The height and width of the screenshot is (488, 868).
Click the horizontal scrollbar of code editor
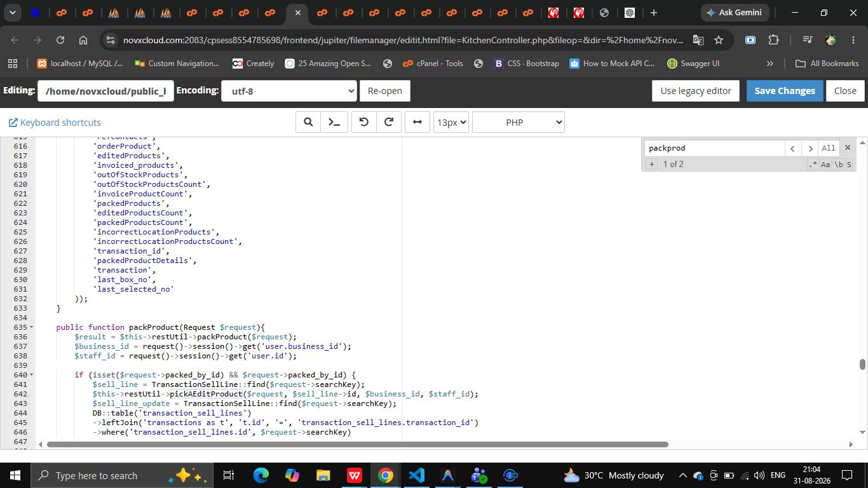[357, 444]
